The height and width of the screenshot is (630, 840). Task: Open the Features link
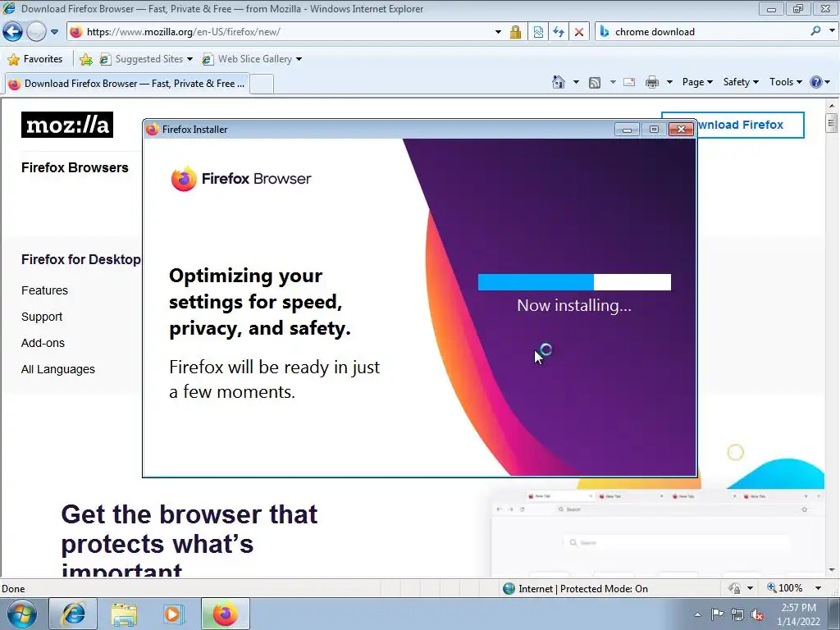click(x=44, y=290)
